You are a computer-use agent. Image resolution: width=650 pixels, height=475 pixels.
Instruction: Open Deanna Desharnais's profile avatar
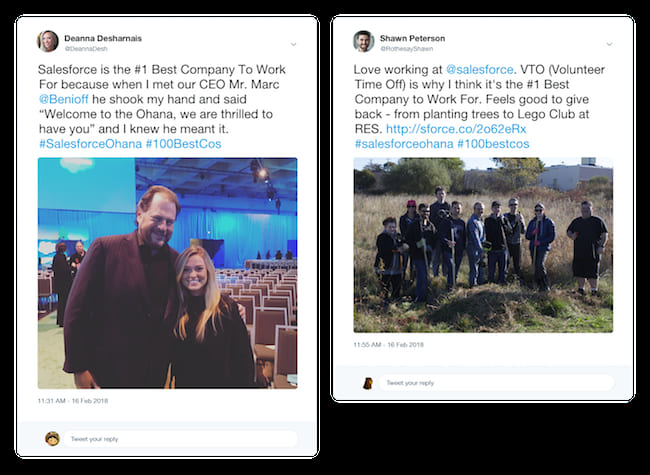pos(48,41)
